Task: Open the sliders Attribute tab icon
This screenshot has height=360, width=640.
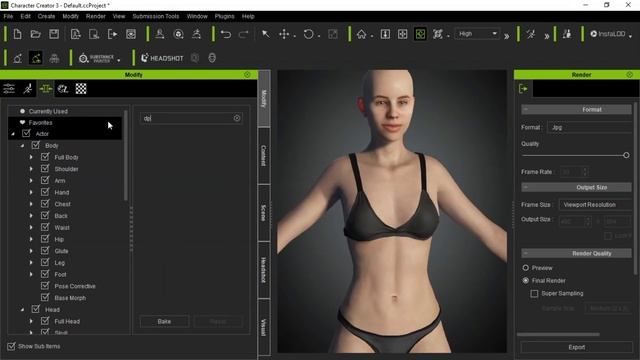Action: coord(9,89)
